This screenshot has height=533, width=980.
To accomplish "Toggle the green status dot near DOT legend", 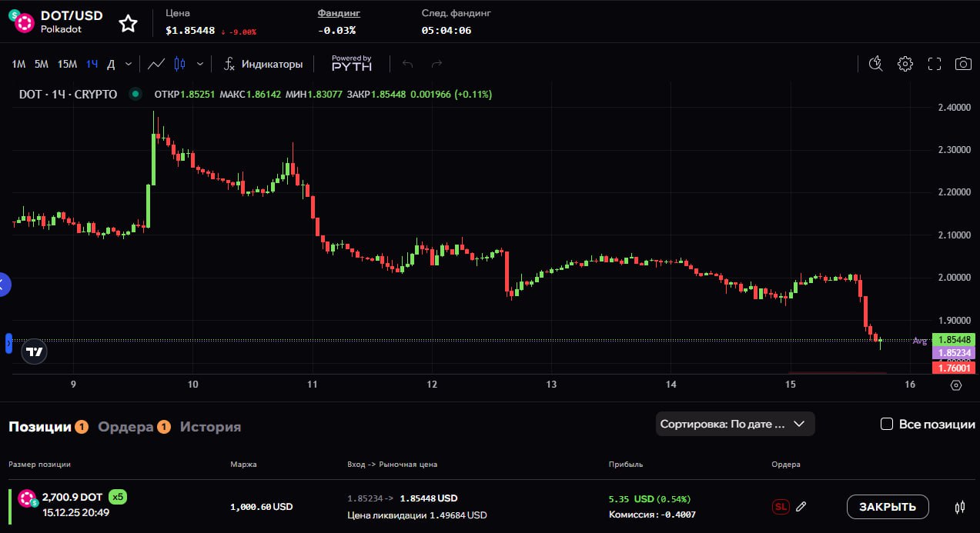I will (x=135, y=95).
